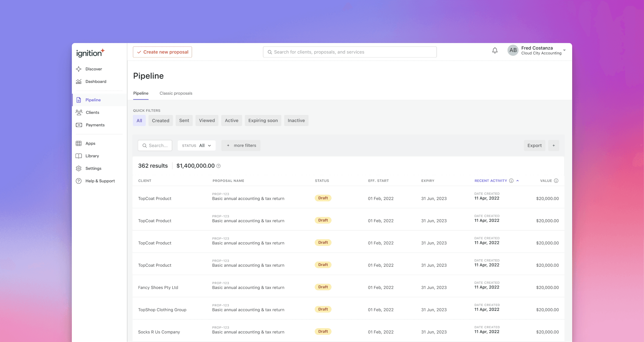
Task: Click help icon beside $1,400,000.00 total
Action: tap(219, 166)
